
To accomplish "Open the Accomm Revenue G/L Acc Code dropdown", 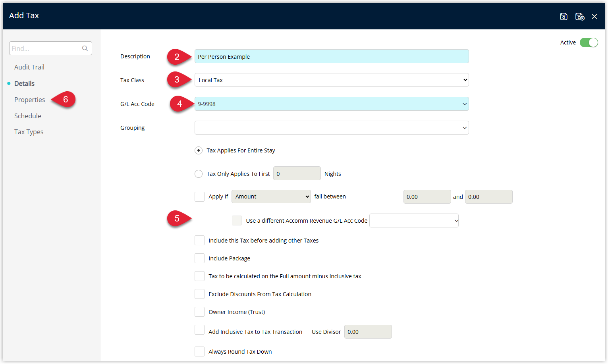I will click(x=414, y=220).
